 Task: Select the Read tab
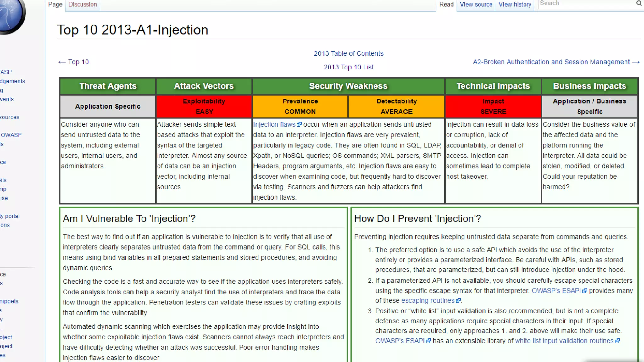tap(446, 4)
